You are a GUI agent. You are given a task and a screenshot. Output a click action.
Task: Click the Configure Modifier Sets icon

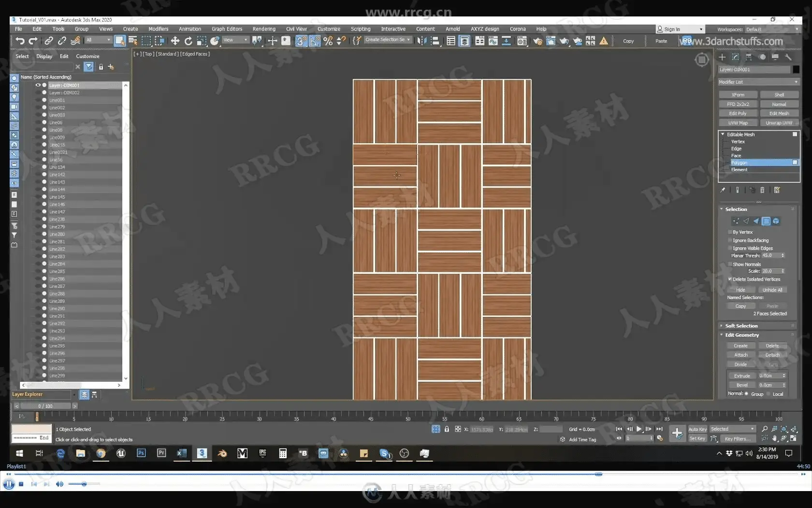(x=777, y=190)
